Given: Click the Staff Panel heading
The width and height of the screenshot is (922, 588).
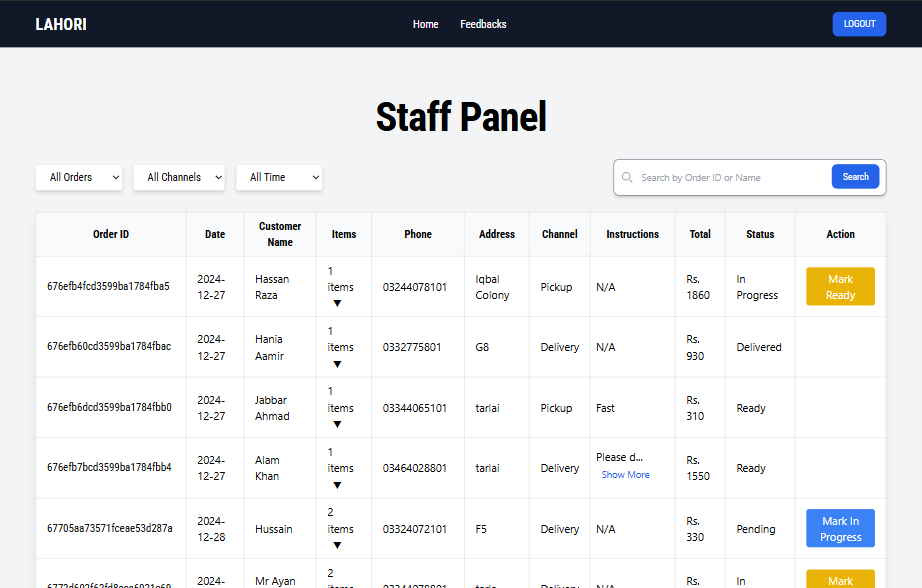Looking at the screenshot, I should (461, 116).
